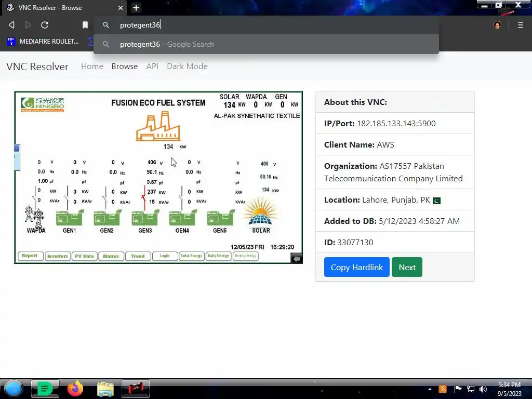Click the Trend button
The width and height of the screenshot is (532, 399).
pyautogui.click(x=138, y=256)
